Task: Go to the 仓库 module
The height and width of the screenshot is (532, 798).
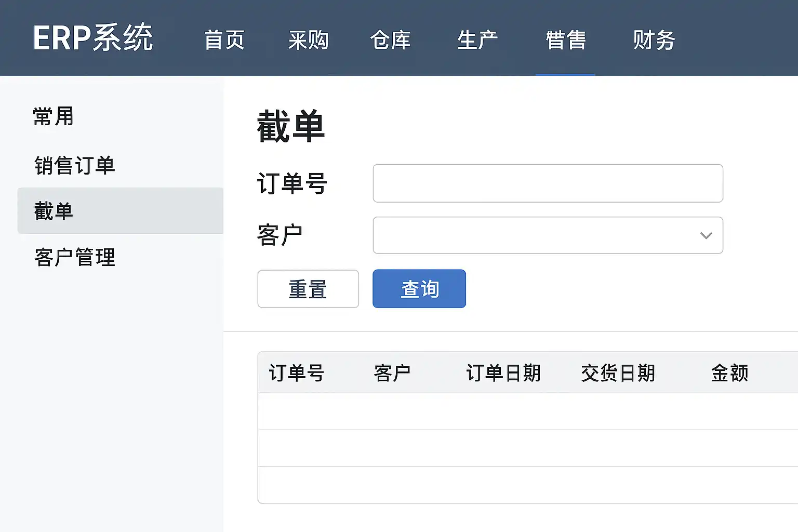Action: click(390, 40)
